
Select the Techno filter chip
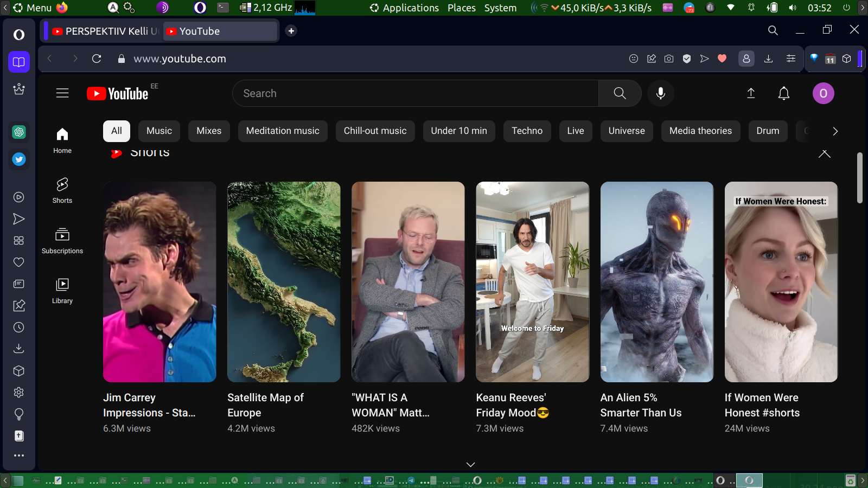point(527,131)
